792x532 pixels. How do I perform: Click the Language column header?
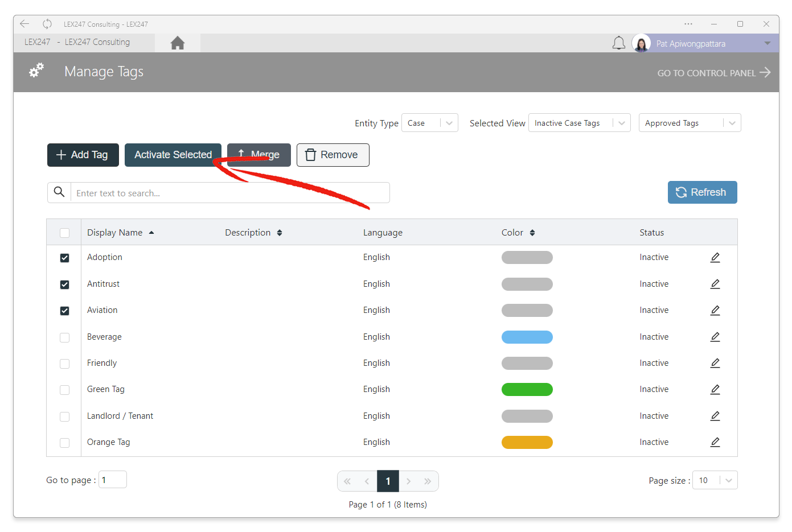coord(383,233)
